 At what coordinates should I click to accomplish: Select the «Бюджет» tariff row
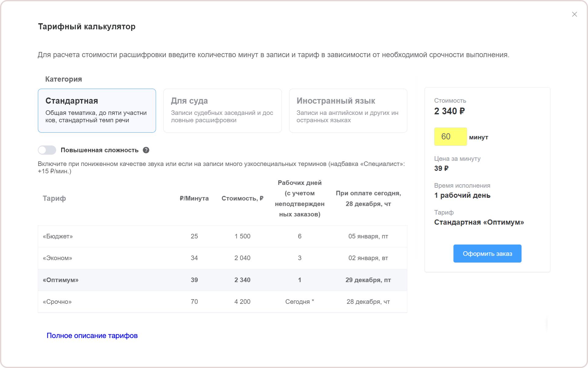pos(58,236)
